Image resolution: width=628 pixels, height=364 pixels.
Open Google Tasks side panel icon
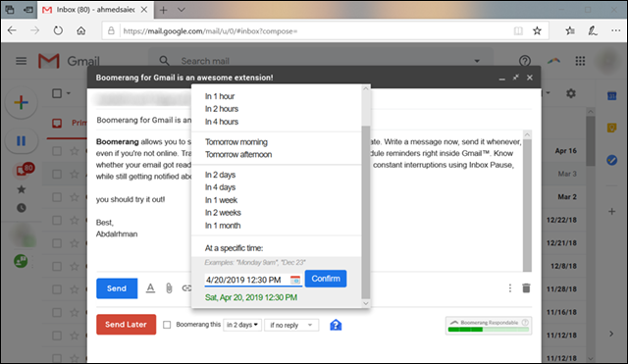(x=611, y=160)
